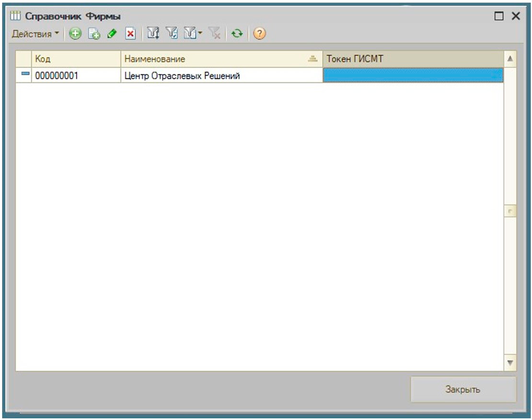Click the green Add new item icon
532x420 pixels.
coord(76,34)
